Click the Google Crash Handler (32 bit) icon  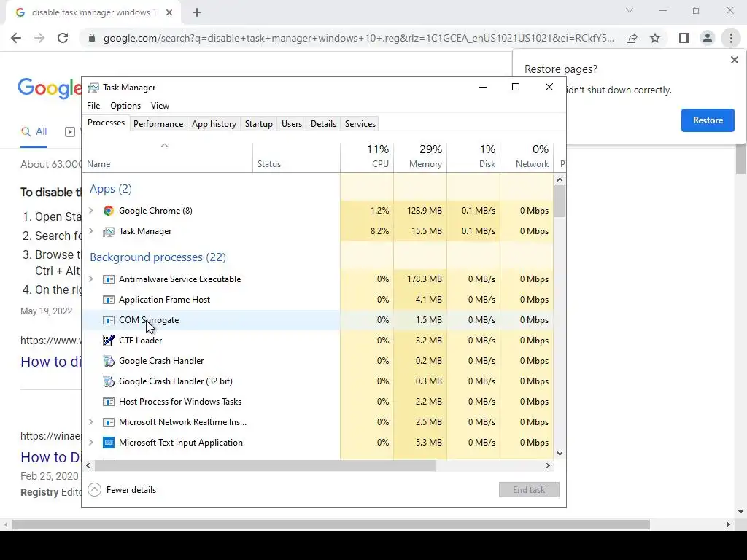click(109, 381)
